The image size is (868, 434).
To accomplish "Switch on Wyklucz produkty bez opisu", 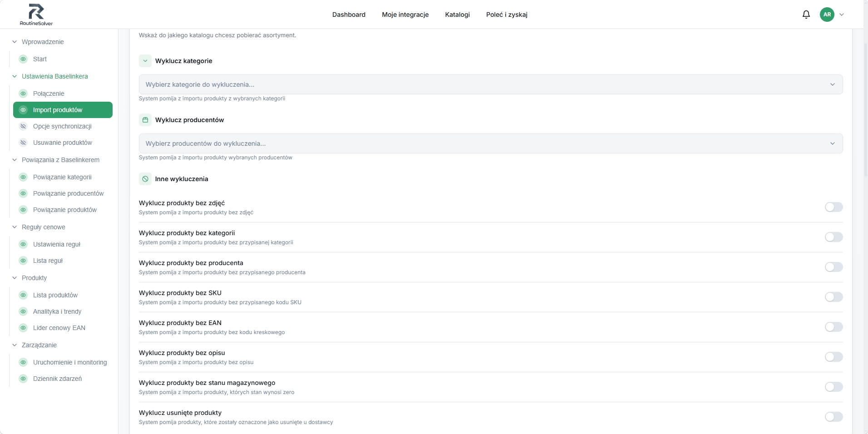I will (x=833, y=357).
